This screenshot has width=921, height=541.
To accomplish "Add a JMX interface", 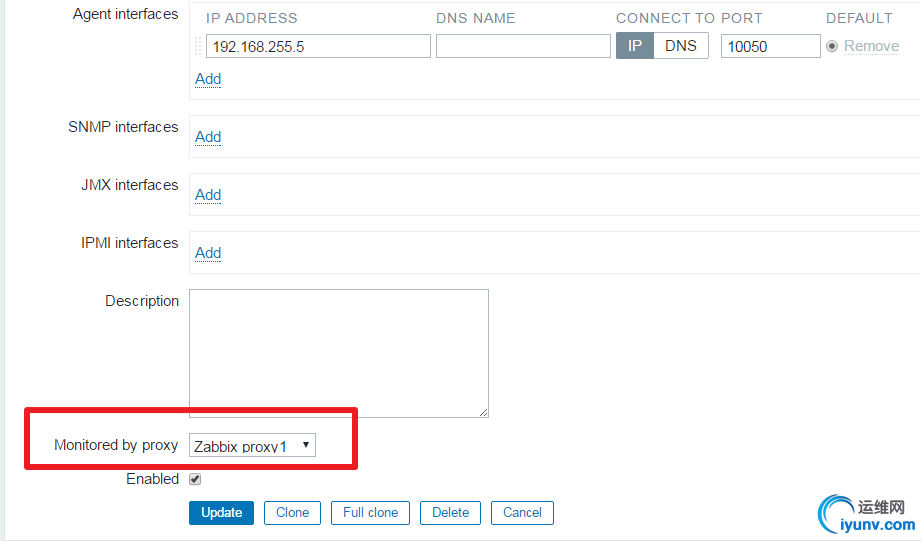I will [208, 195].
